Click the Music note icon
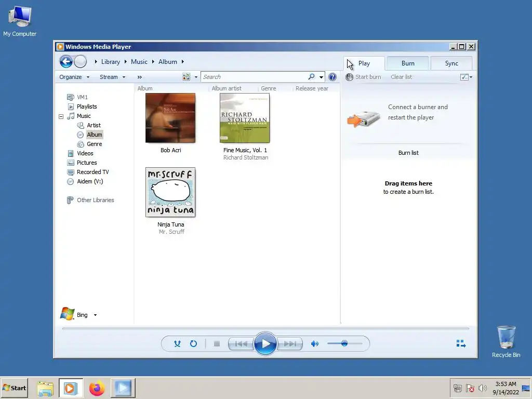The width and height of the screenshot is (532, 399). [71, 116]
